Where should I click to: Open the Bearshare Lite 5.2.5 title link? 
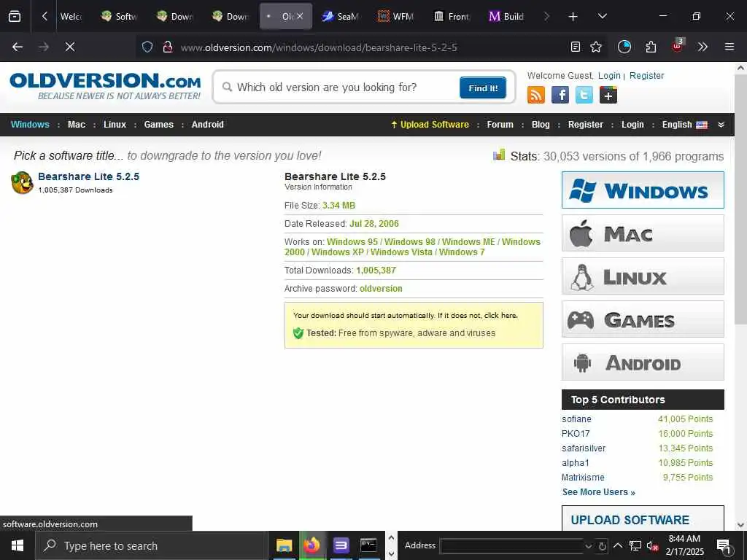click(88, 176)
